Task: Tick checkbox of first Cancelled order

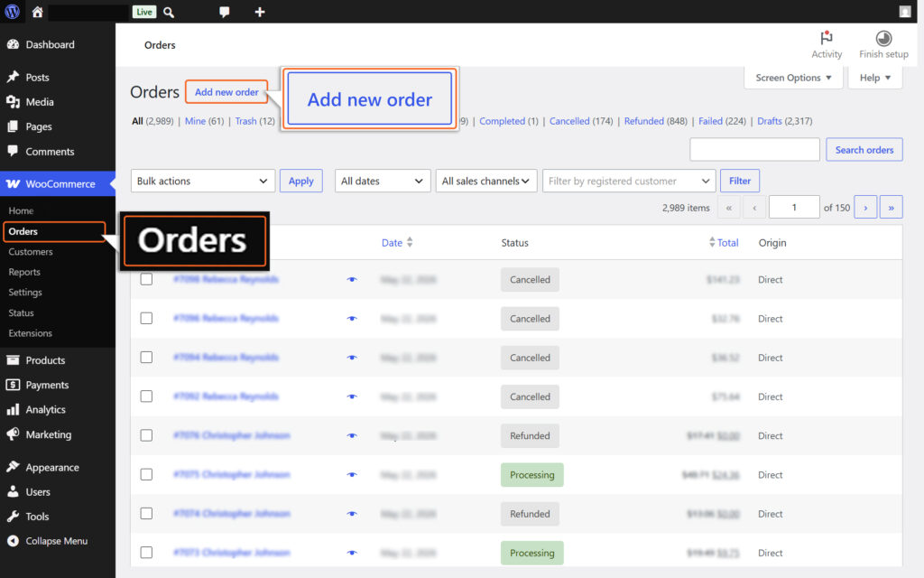Action: pyautogui.click(x=146, y=279)
